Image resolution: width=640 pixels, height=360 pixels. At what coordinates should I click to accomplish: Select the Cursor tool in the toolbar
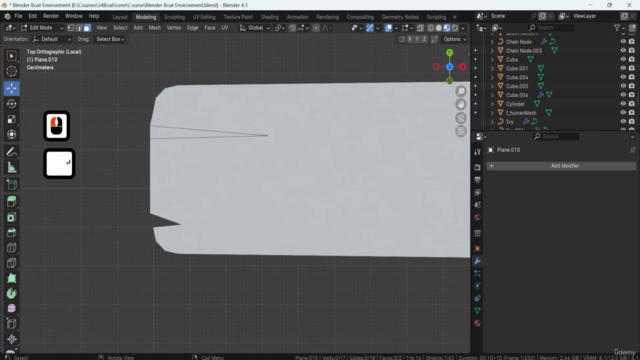click(11, 71)
